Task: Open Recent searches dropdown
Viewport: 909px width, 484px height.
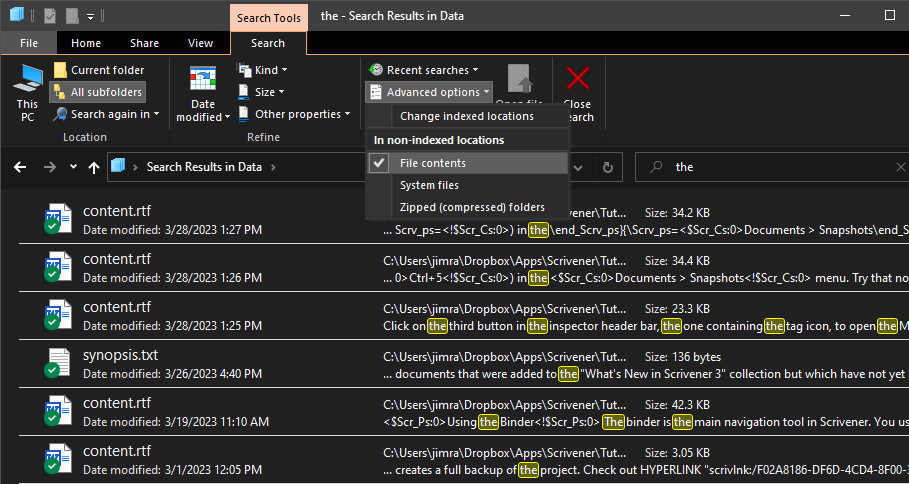Action: pos(427,70)
